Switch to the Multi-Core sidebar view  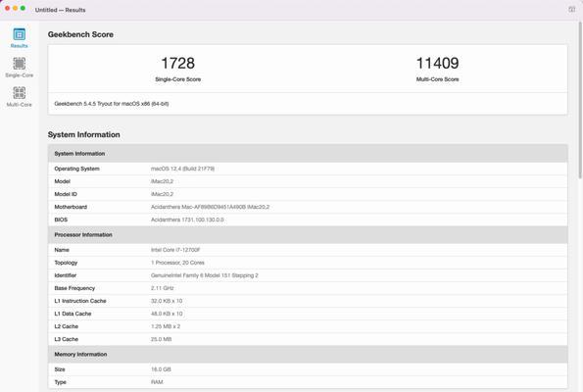tap(19, 97)
